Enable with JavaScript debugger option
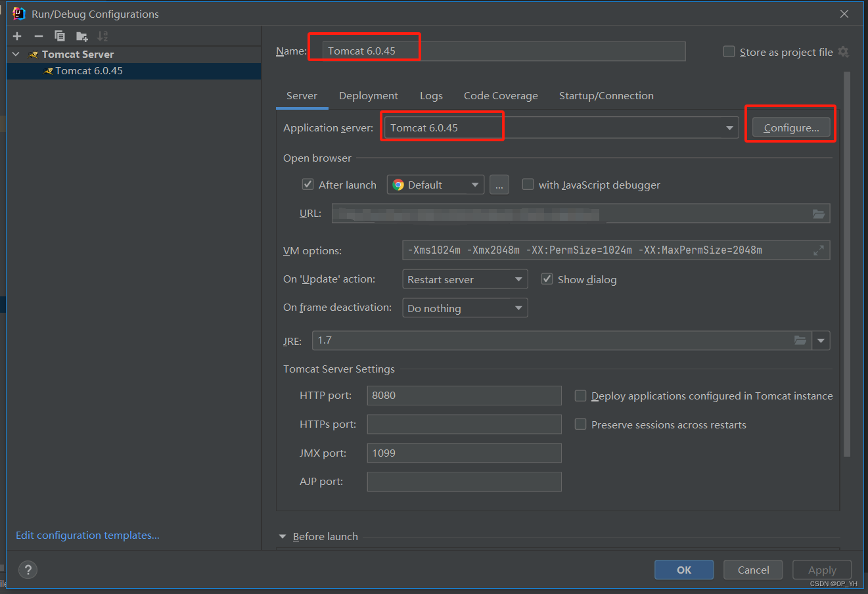The height and width of the screenshot is (594, 868). (x=528, y=184)
